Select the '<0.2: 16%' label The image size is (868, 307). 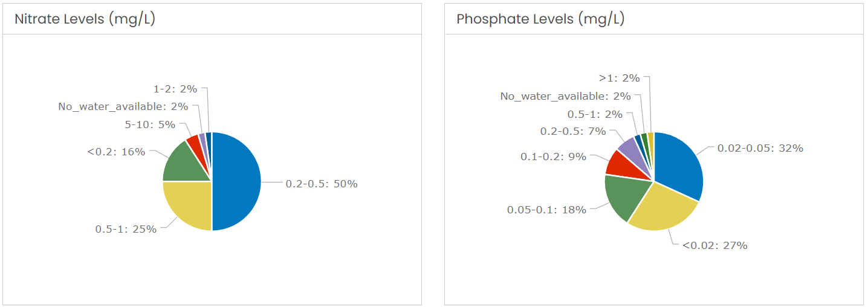pyautogui.click(x=116, y=152)
